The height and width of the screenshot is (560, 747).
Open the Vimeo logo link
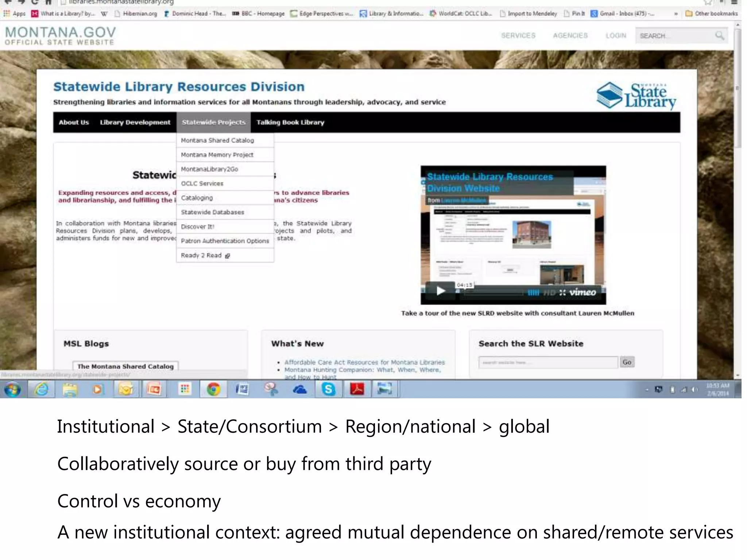tap(582, 292)
